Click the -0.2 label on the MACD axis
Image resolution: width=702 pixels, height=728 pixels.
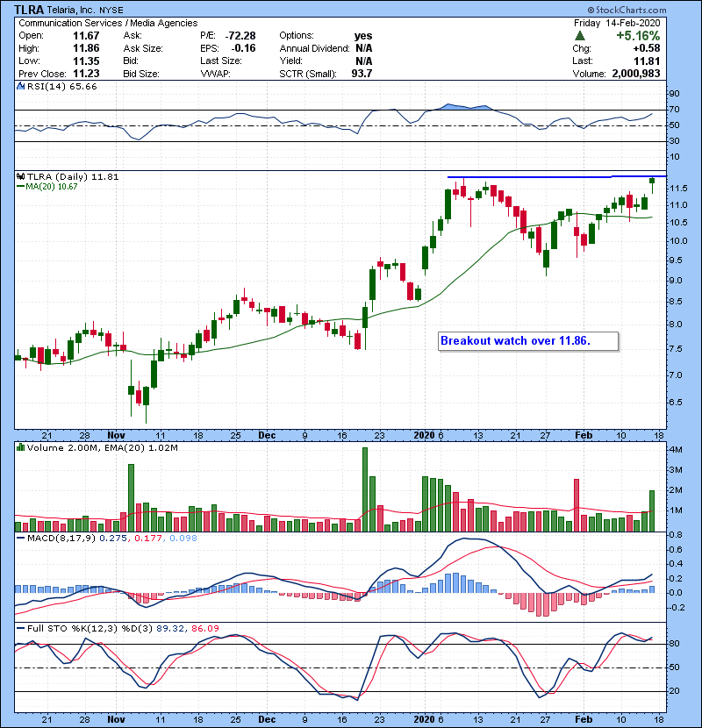click(677, 608)
